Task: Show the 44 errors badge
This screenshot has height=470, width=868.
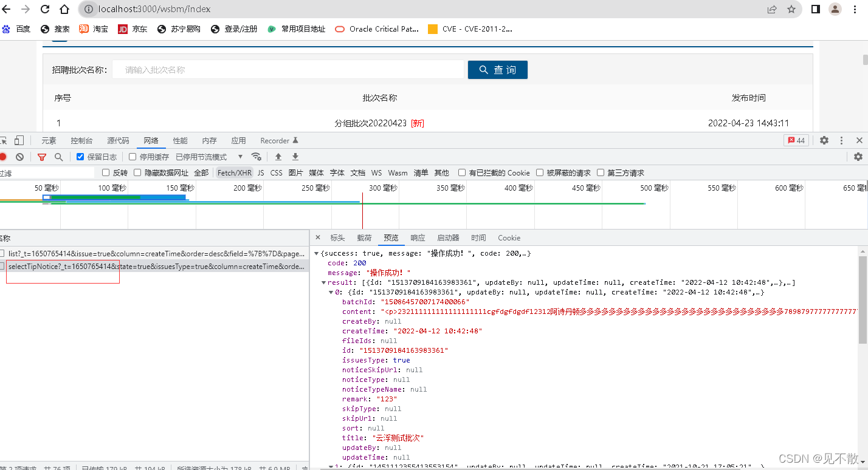Action: pos(796,140)
